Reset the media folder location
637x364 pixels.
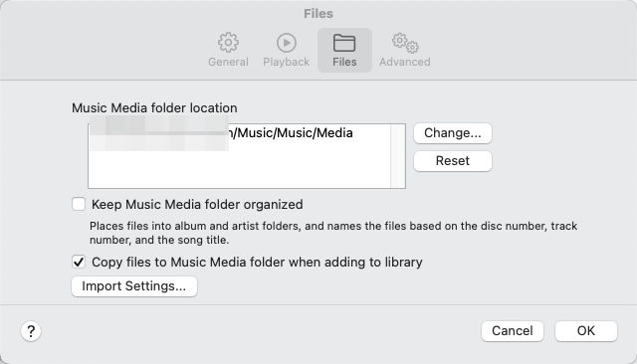point(453,161)
